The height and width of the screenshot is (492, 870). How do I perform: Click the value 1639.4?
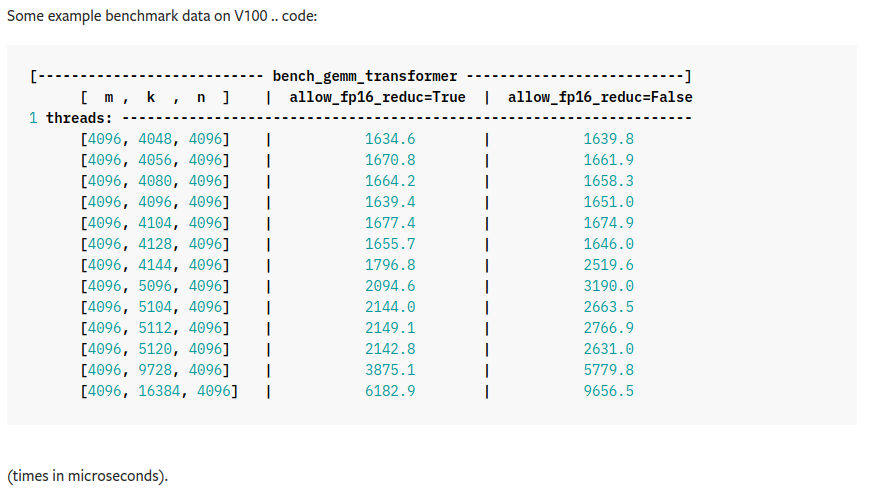(x=390, y=202)
